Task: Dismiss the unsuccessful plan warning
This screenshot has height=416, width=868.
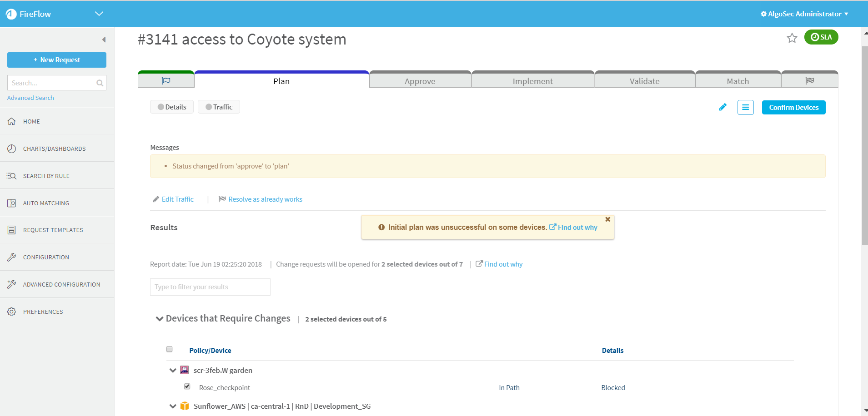Action: point(607,219)
